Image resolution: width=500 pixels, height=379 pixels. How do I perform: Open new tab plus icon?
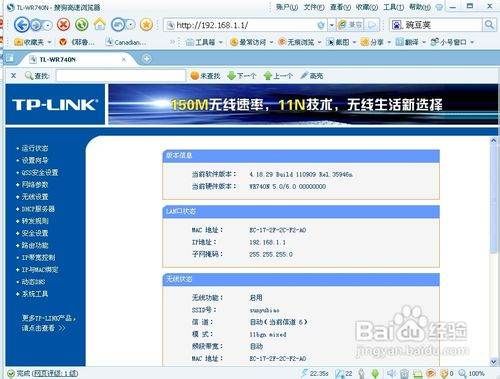point(147,59)
